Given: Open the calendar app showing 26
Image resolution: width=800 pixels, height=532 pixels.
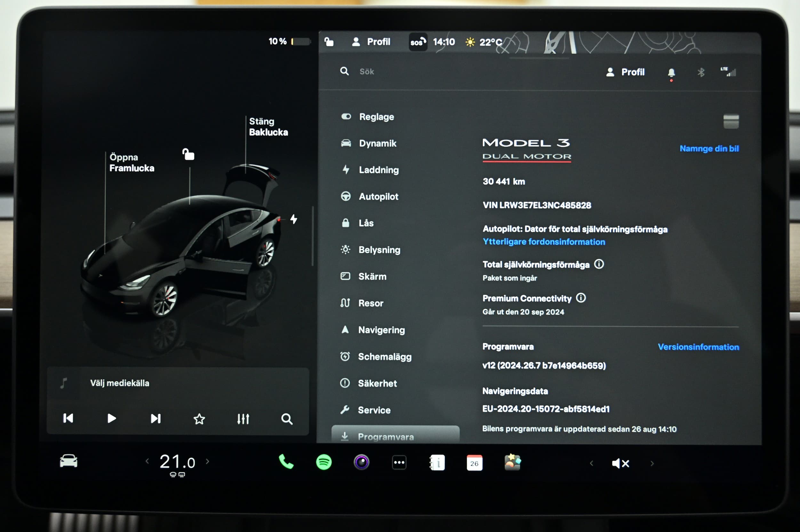Looking at the screenshot, I should (x=475, y=463).
